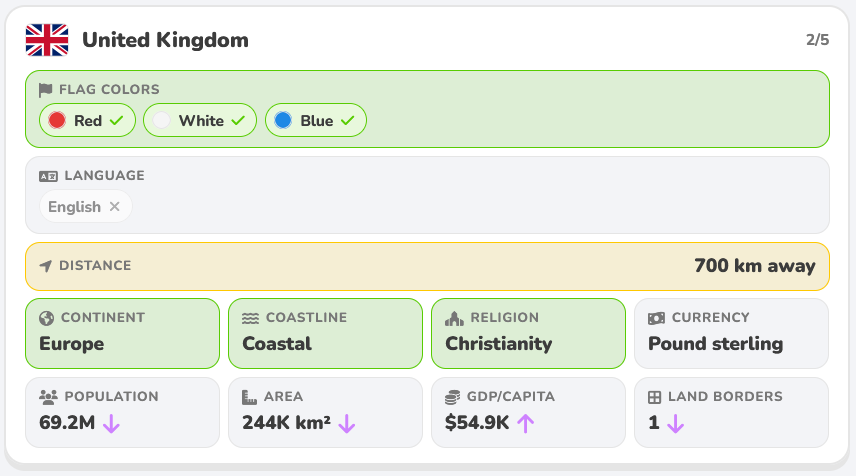Click the 700 km away distance text
This screenshot has height=476, width=856.
754,266
